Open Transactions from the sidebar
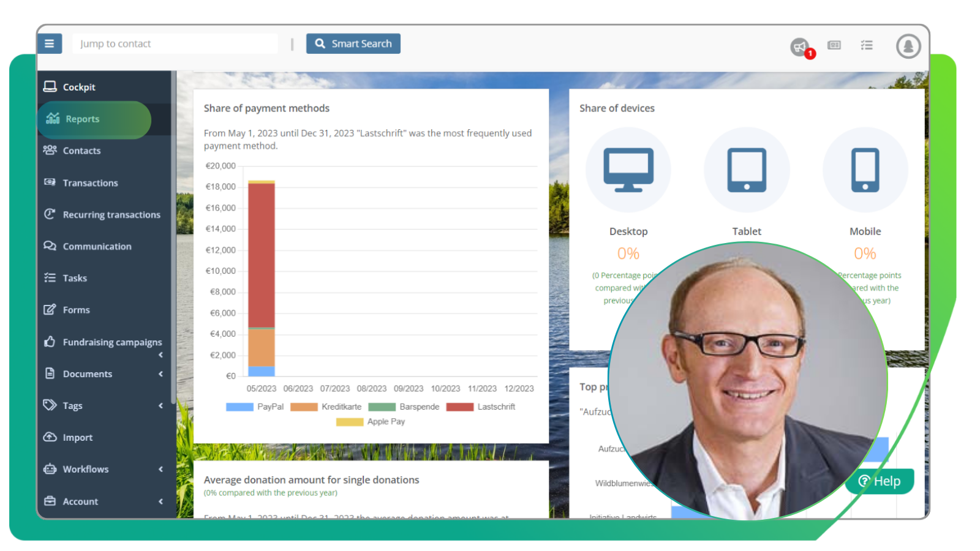The height and width of the screenshot is (551, 980). pos(89,182)
